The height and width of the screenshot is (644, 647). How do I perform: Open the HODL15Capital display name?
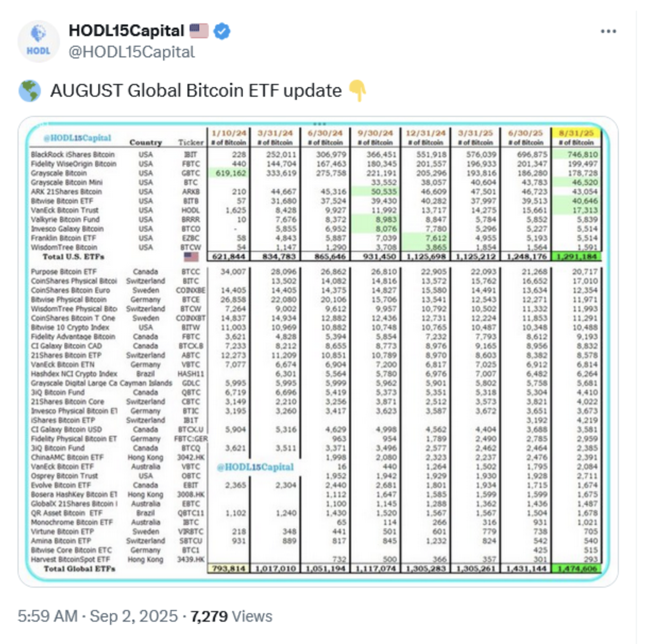(x=126, y=31)
